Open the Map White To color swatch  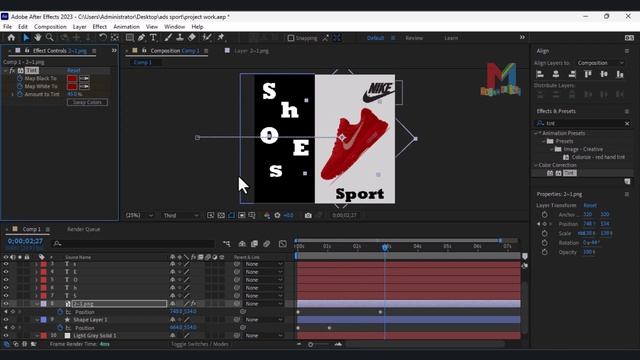tap(72, 86)
